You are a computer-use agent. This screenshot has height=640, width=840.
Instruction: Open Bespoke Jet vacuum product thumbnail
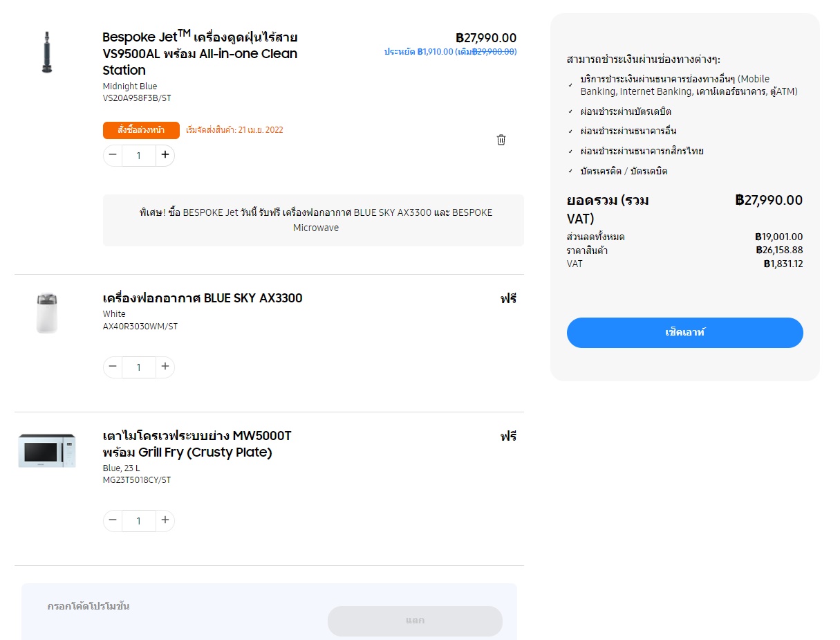[x=47, y=52]
